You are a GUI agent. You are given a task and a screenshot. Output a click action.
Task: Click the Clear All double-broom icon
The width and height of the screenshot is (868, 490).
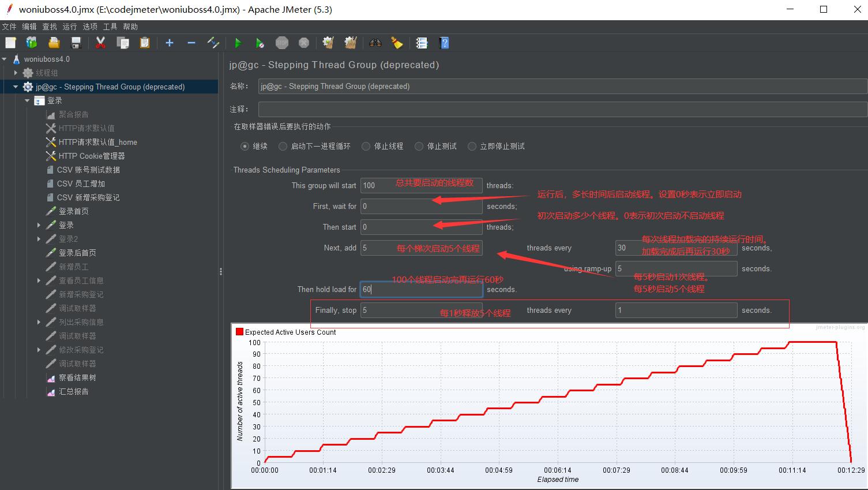(350, 43)
